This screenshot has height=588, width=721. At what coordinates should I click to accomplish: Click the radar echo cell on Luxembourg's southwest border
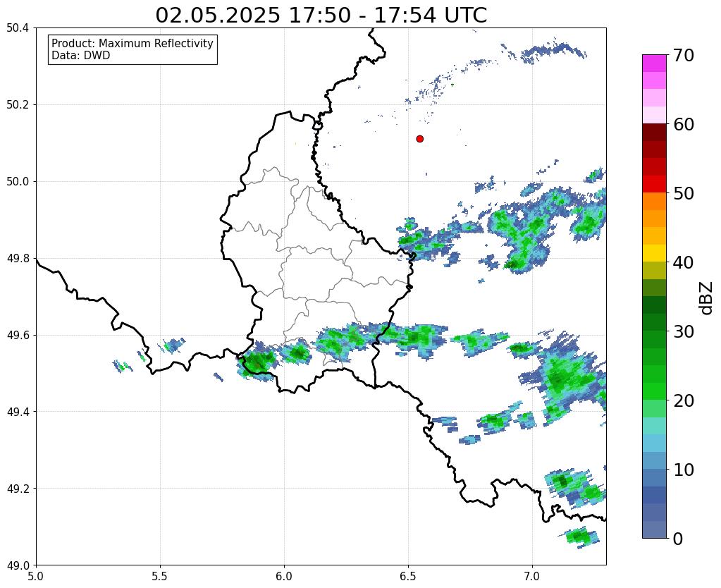click(257, 362)
